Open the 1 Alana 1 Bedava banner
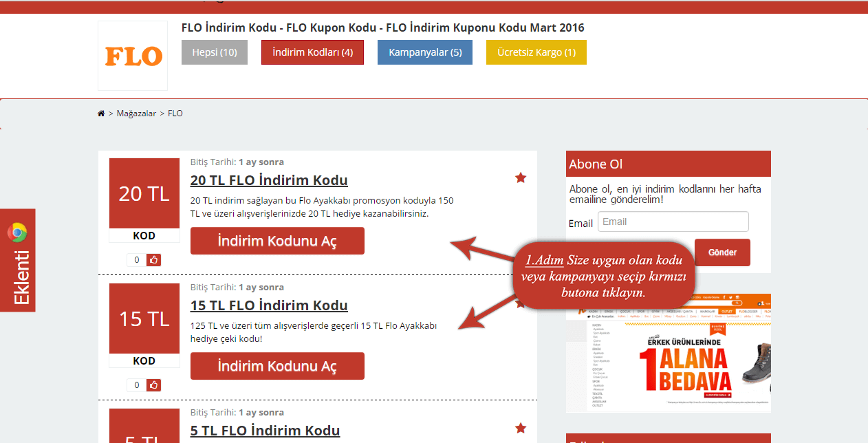 pyautogui.click(x=669, y=353)
